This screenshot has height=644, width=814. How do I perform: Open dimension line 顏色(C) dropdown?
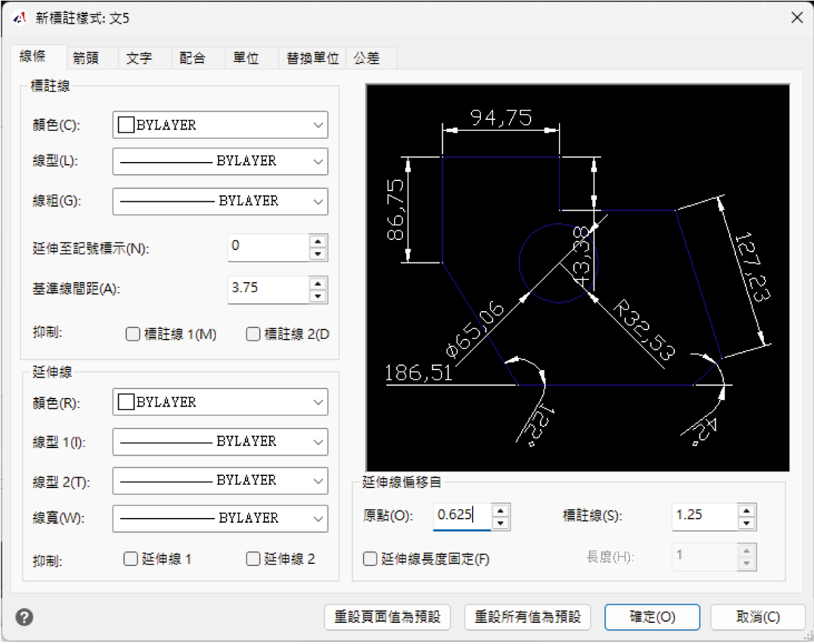pyautogui.click(x=220, y=125)
